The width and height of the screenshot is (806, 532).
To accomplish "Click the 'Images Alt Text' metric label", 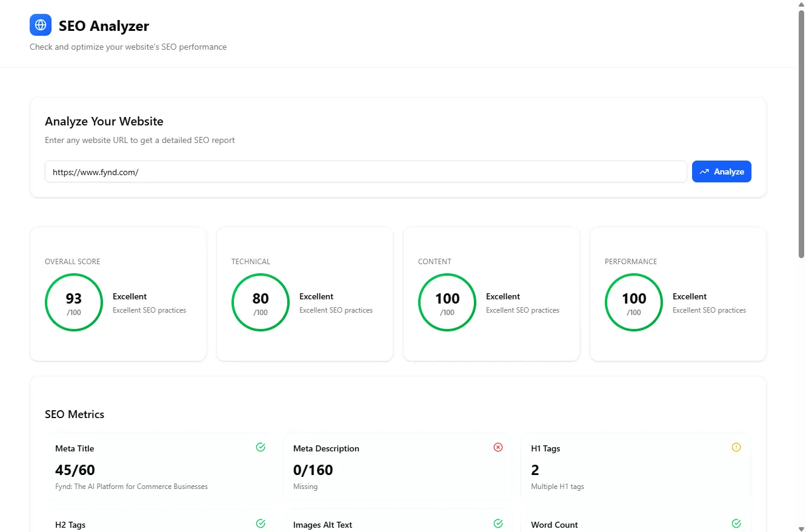I will [322, 525].
